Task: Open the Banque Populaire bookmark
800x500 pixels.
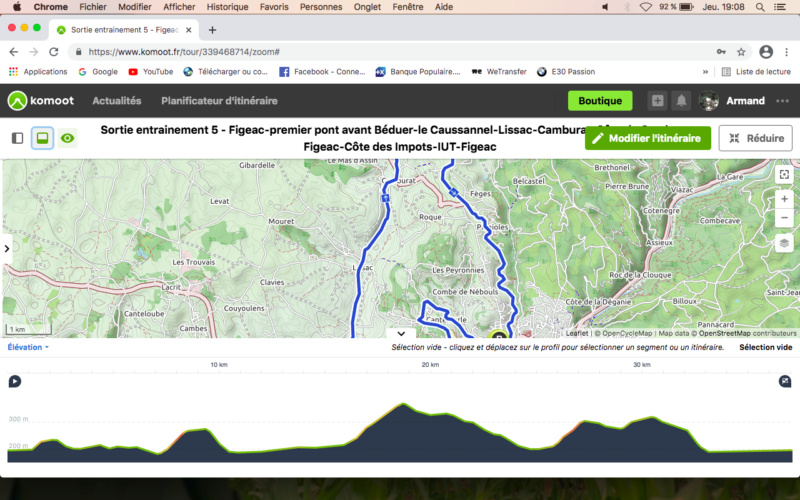Action: tap(418, 72)
